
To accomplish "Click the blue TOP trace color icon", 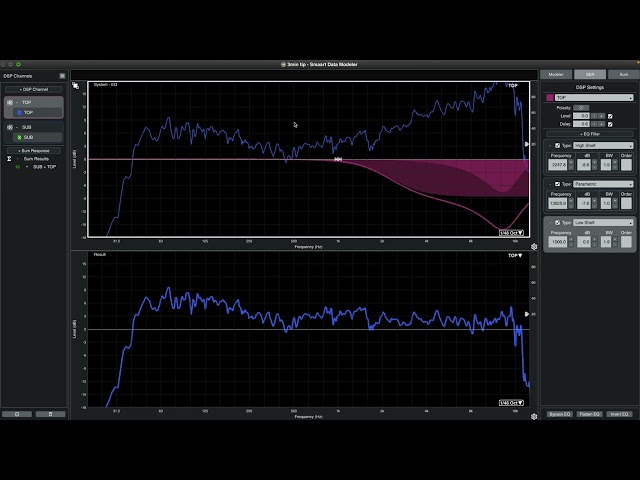I will tap(19, 112).
